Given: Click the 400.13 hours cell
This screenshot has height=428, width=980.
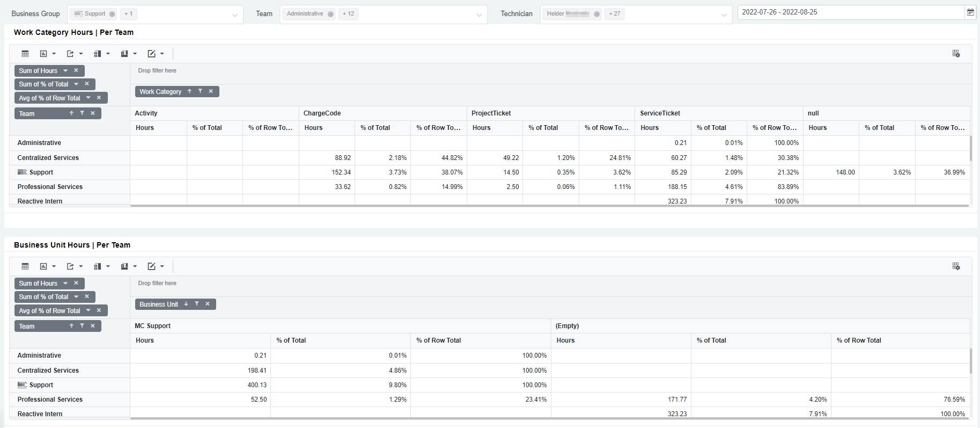Looking at the screenshot, I should coord(200,385).
